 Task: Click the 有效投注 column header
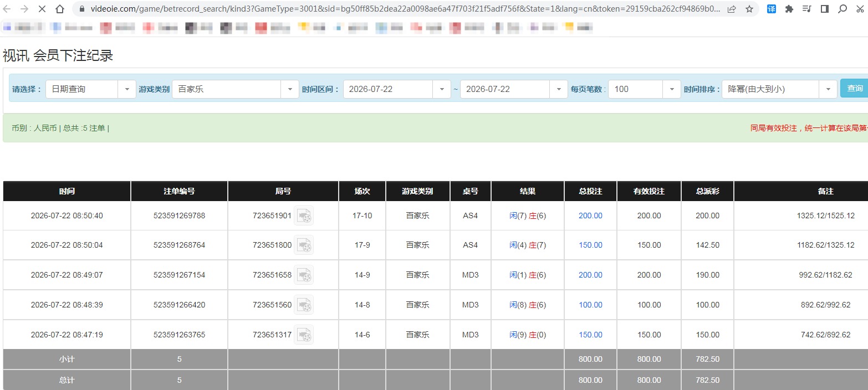click(x=649, y=191)
